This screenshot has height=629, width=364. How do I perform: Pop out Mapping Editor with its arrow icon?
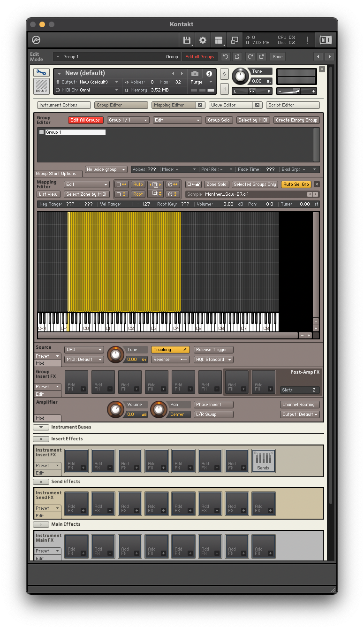(200, 105)
